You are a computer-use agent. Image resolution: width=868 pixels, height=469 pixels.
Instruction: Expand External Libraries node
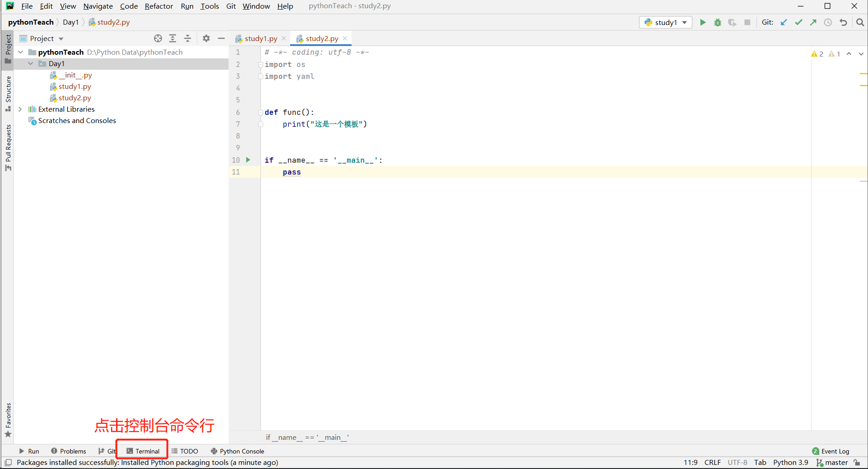(20, 109)
